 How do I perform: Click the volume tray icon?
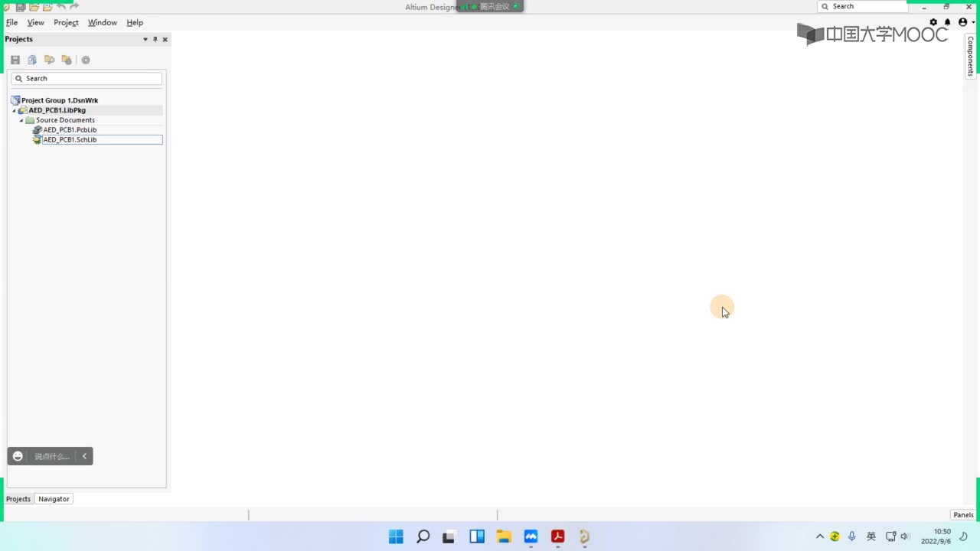pos(904,536)
